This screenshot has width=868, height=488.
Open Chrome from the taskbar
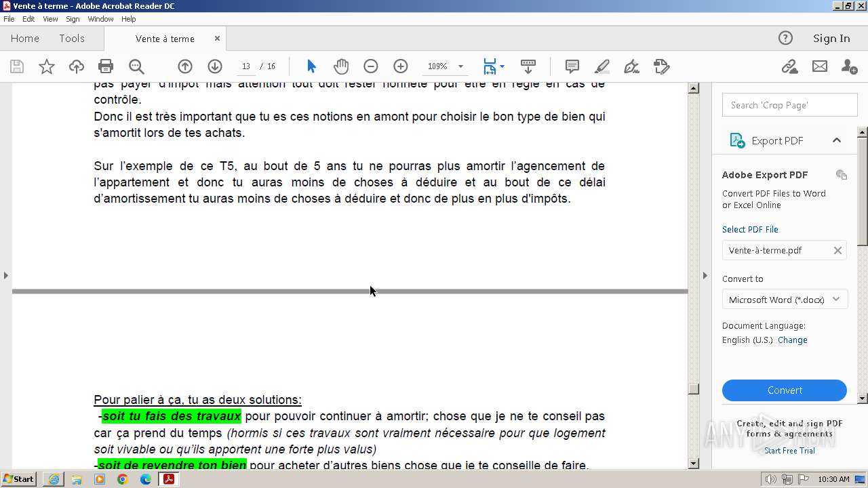123,479
